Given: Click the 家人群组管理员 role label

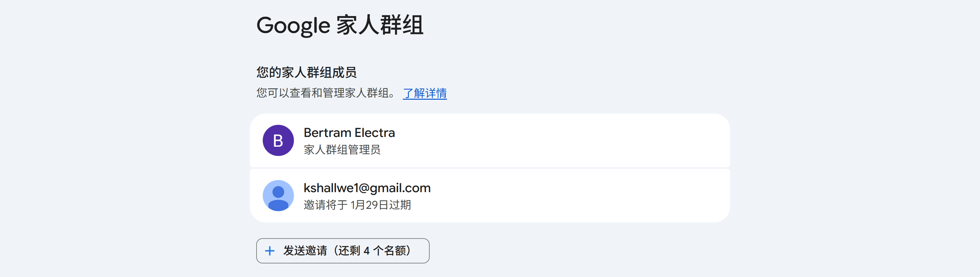Looking at the screenshot, I should point(342,149).
